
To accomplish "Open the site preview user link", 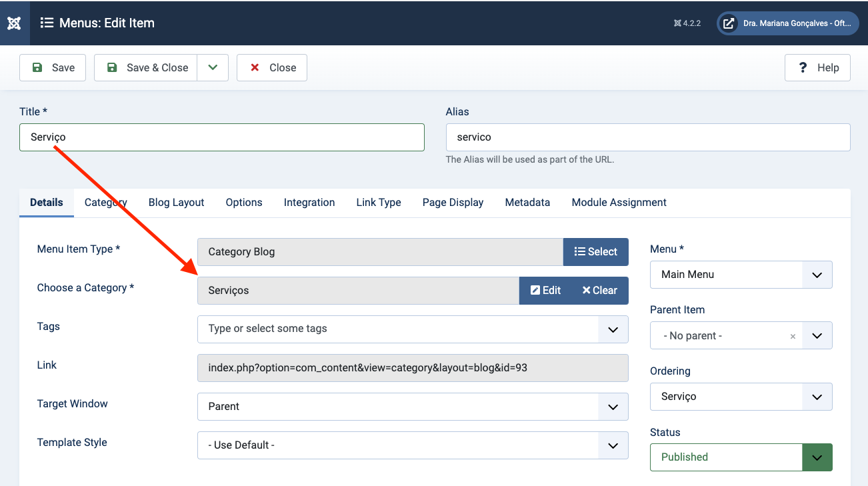I will click(787, 23).
